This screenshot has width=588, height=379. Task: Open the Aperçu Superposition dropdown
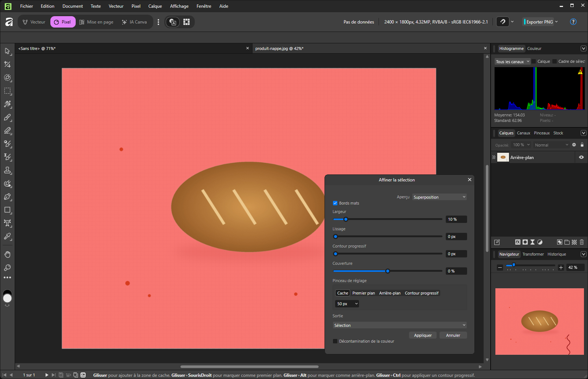click(x=440, y=197)
